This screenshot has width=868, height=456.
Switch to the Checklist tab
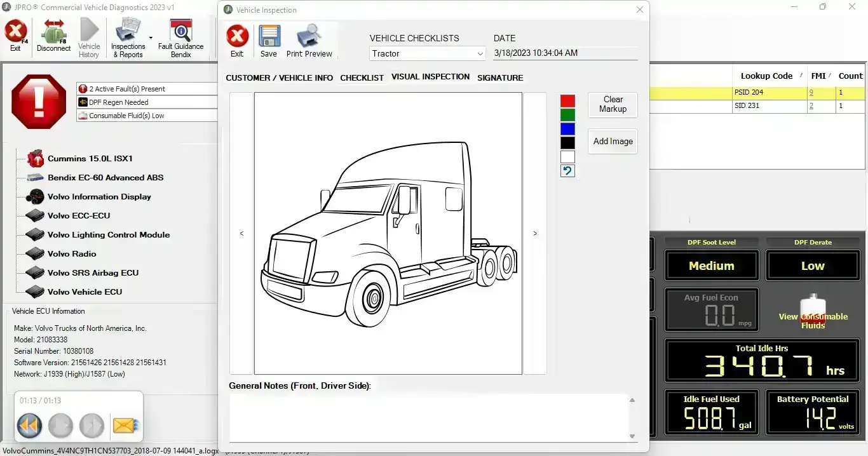(x=362, y=78)
